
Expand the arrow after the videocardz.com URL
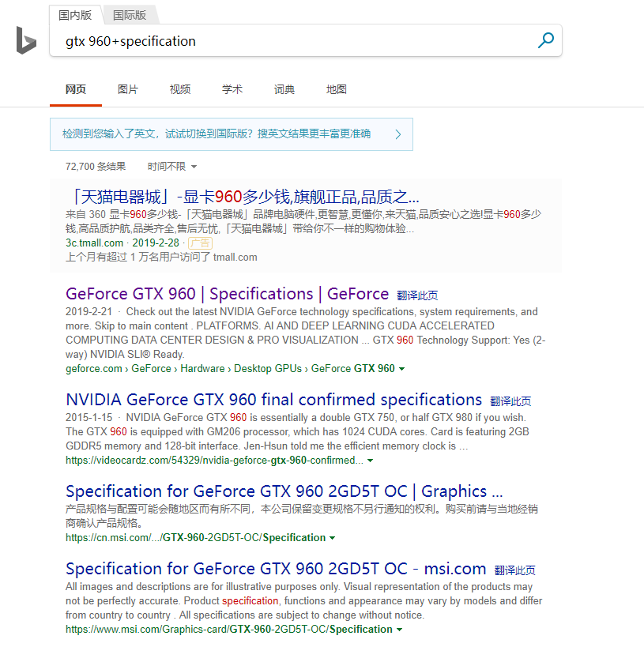pos(371,461)
